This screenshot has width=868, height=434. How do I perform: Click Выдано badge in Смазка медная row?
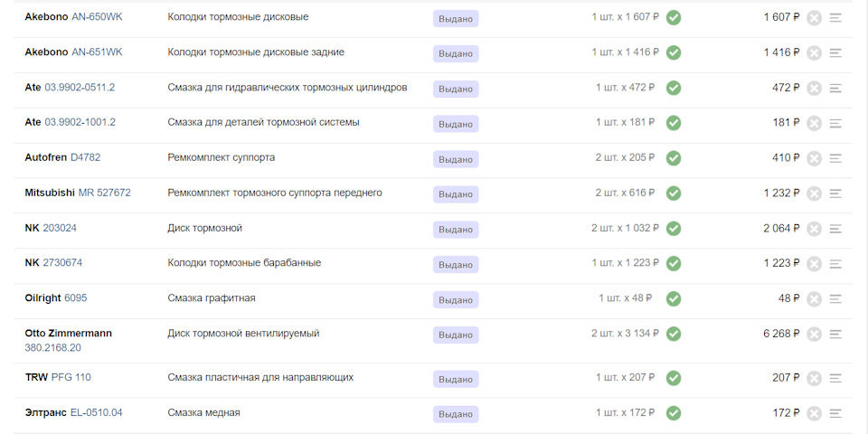pos(456,414)
